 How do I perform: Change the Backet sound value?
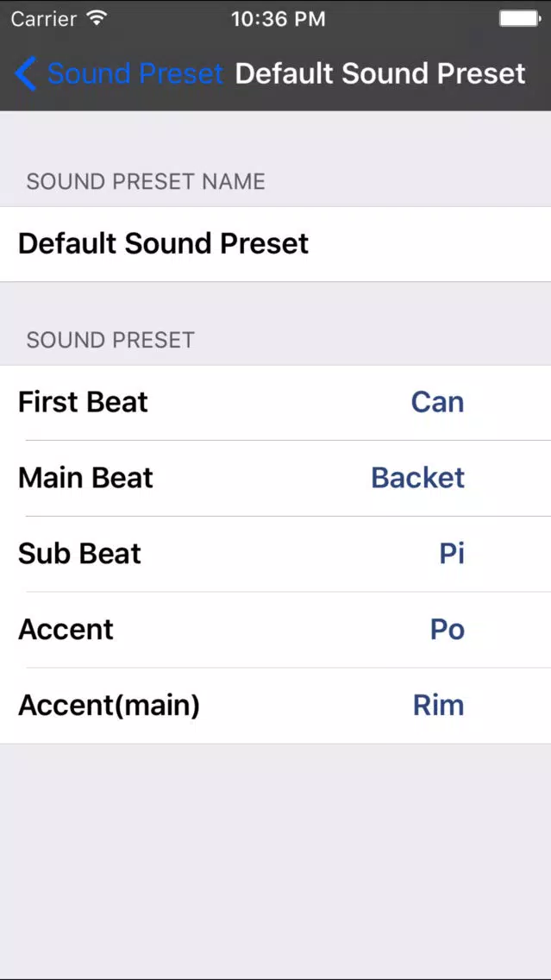(418, 478)
